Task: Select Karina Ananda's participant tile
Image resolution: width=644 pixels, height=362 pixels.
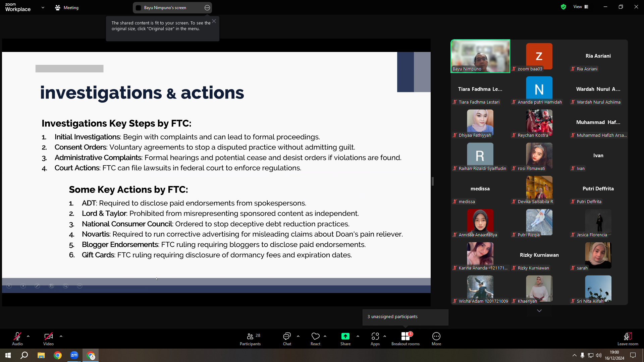Action: point(480,255)
